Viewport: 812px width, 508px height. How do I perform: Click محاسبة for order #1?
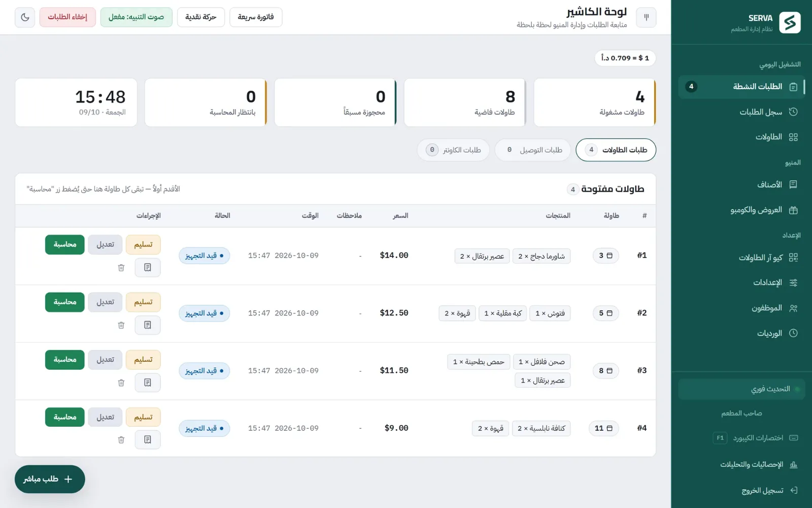[x=65, y=244]
